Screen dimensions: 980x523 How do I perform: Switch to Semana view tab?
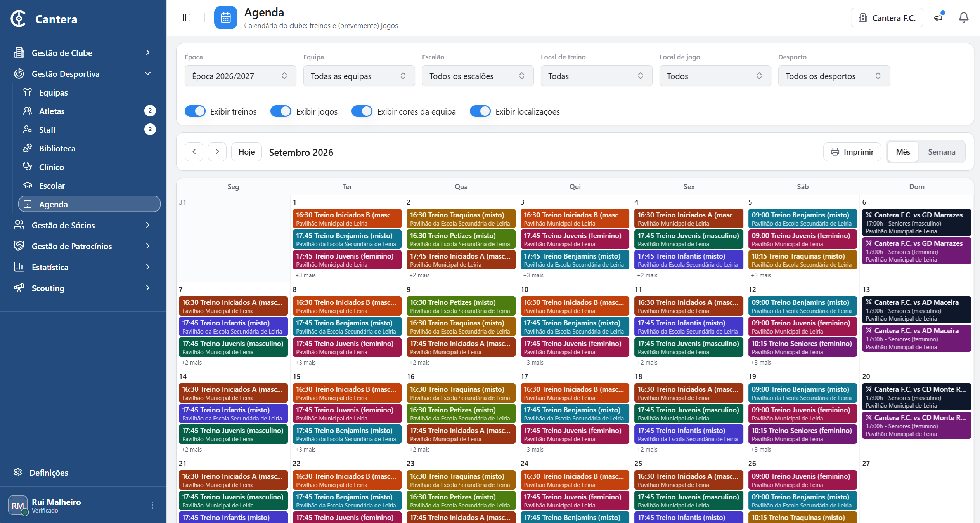tap(942, 152)
